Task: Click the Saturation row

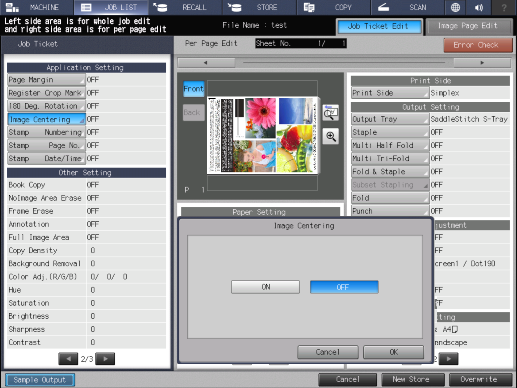Action: [86, 303]
